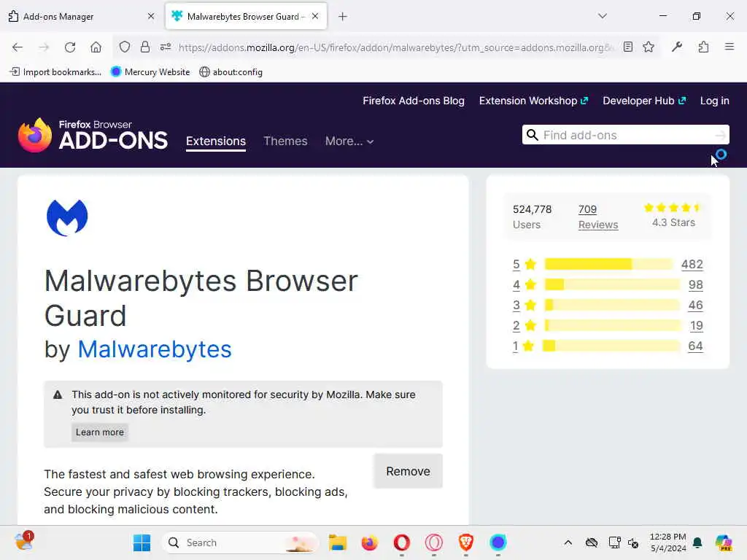Viewport: 747px width, 560px height.
Task: Bookmark this page with the star icon
Action: pos(649,47)
